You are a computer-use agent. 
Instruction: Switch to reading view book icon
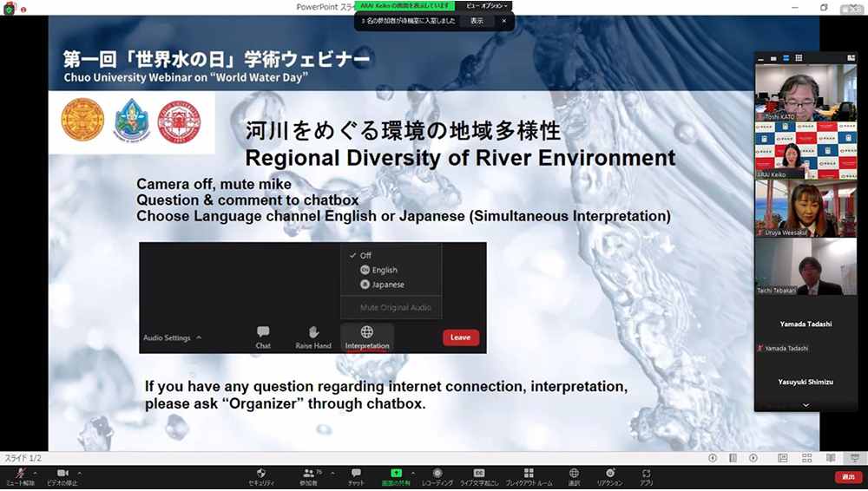tap(831, 458)
